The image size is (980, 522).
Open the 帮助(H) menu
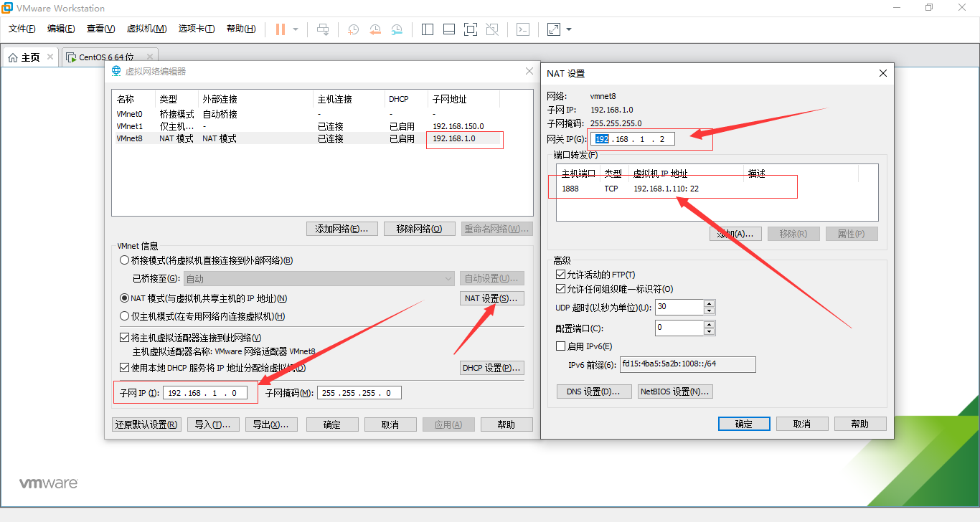(x=241, y=29)
